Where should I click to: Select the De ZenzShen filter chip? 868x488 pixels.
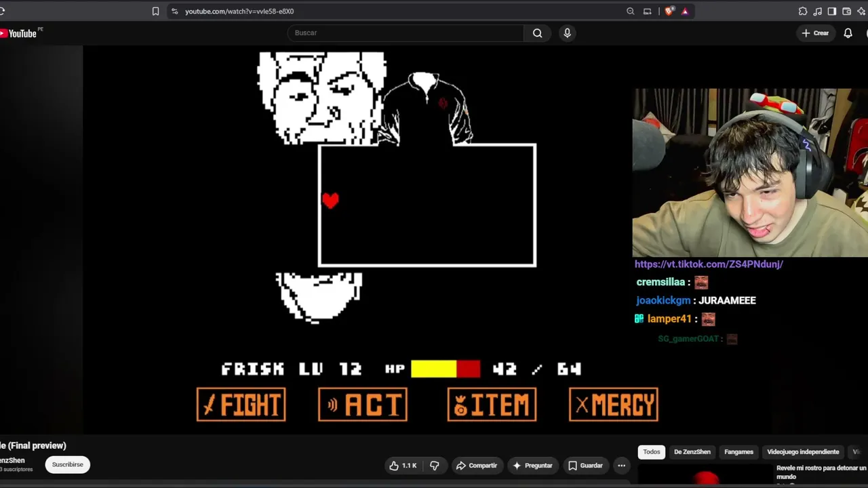point(692,452)
